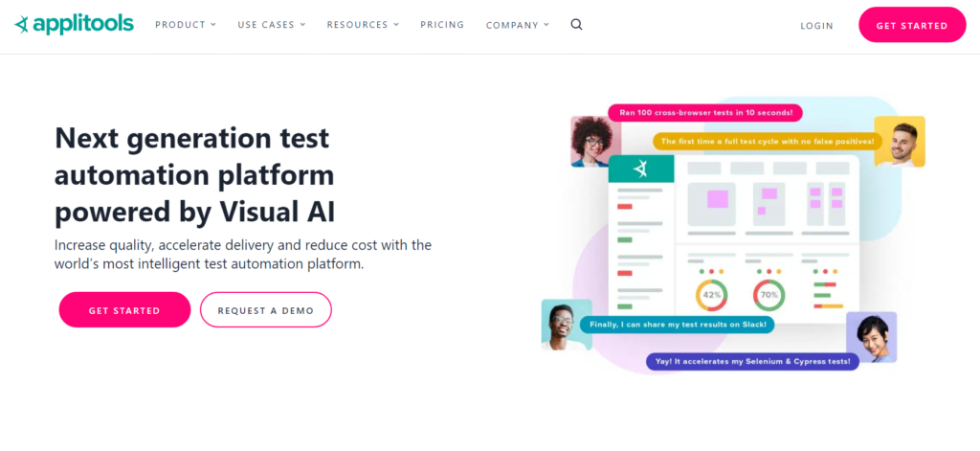980x451 pixels.
Task: Open the Resources dropdown menu
Action: 364,25
